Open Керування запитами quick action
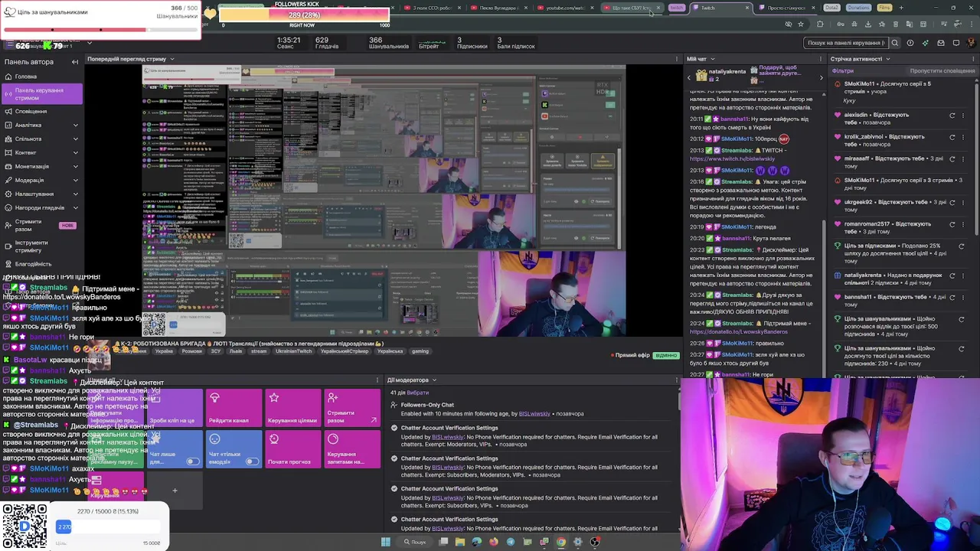 (351, 449)
